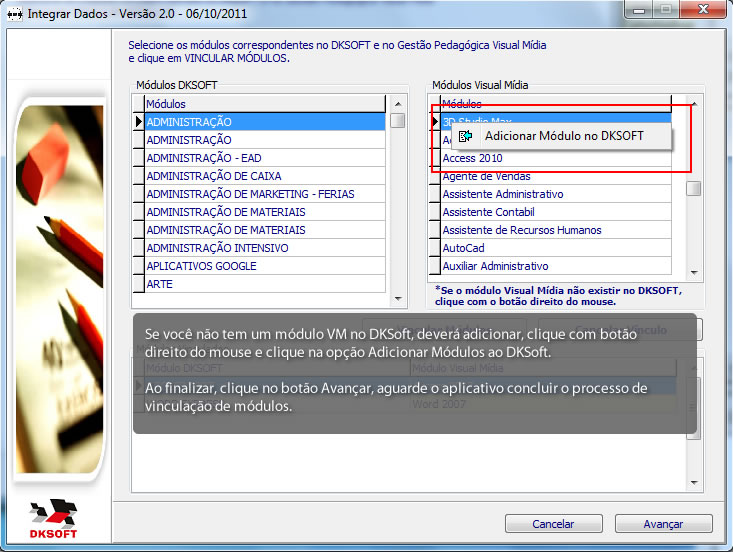Select Auxiliar Administrativo module
The height and width of the screenshot is (552, 733).
(556, 266)
